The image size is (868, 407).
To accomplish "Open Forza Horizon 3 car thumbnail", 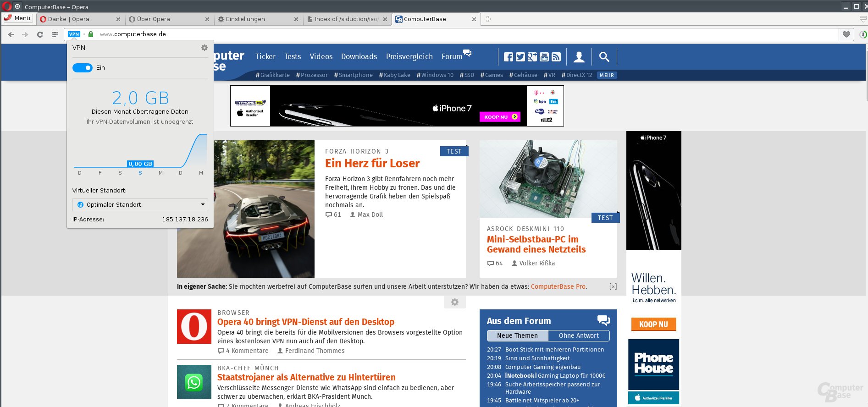I will pos(246,209).
